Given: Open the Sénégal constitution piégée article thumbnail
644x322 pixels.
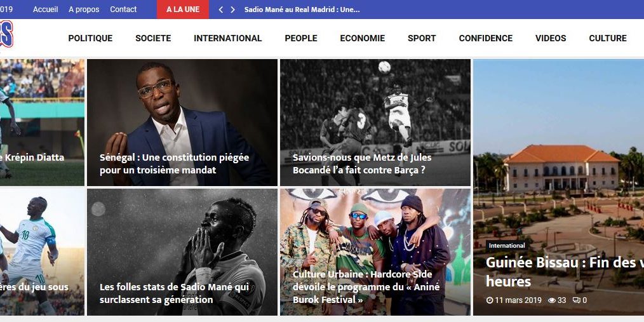Looking at the screenshot, I should coord(182,123).
